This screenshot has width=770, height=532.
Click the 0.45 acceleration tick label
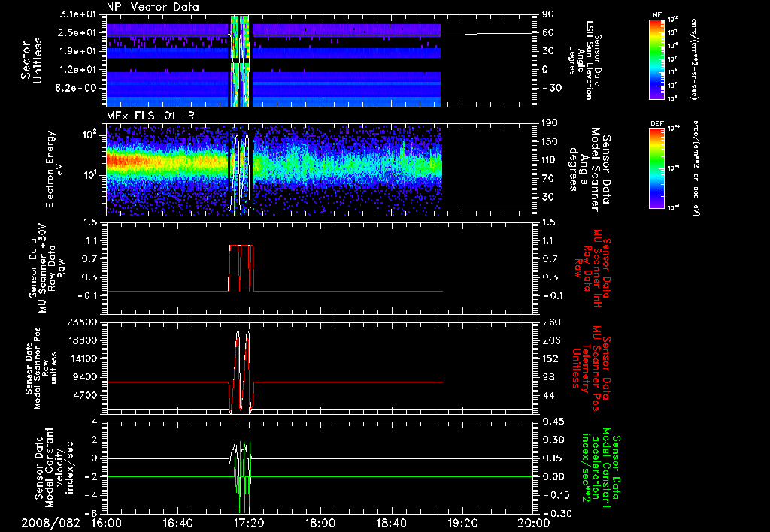pos(553,421)
